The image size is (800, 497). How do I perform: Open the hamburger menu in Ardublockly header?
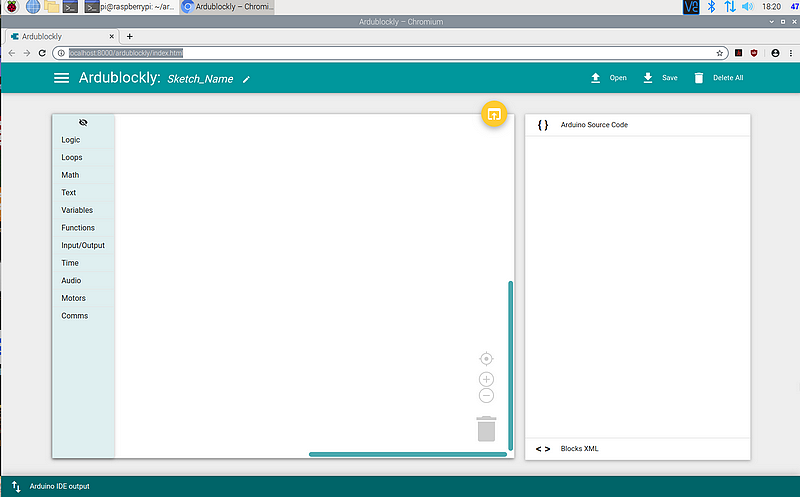point(61,78)
